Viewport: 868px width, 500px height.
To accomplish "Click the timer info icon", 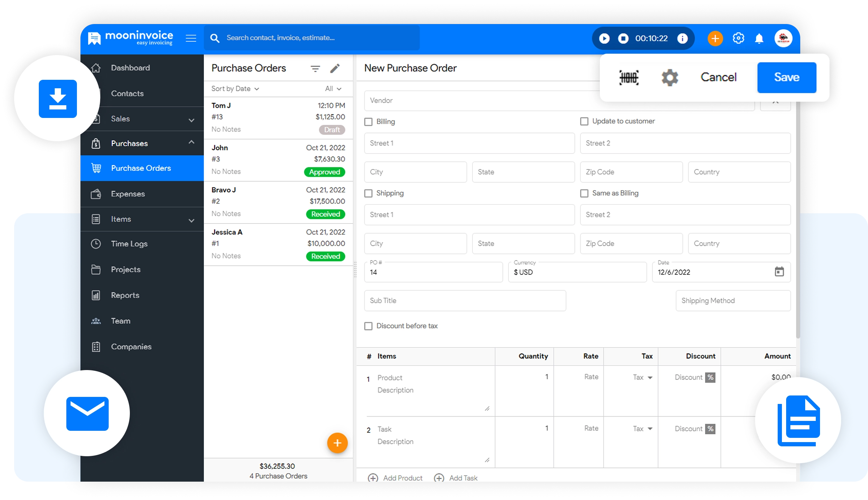I will (x=682, y=38).
